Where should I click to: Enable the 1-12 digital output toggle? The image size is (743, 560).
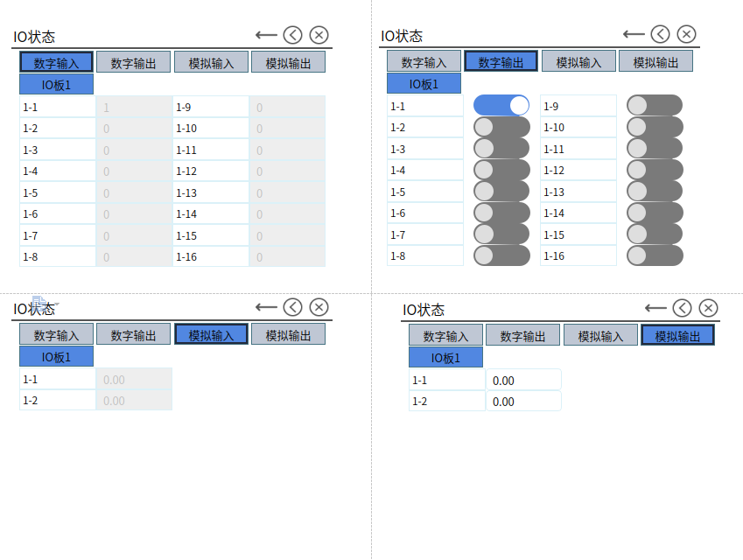655,170
